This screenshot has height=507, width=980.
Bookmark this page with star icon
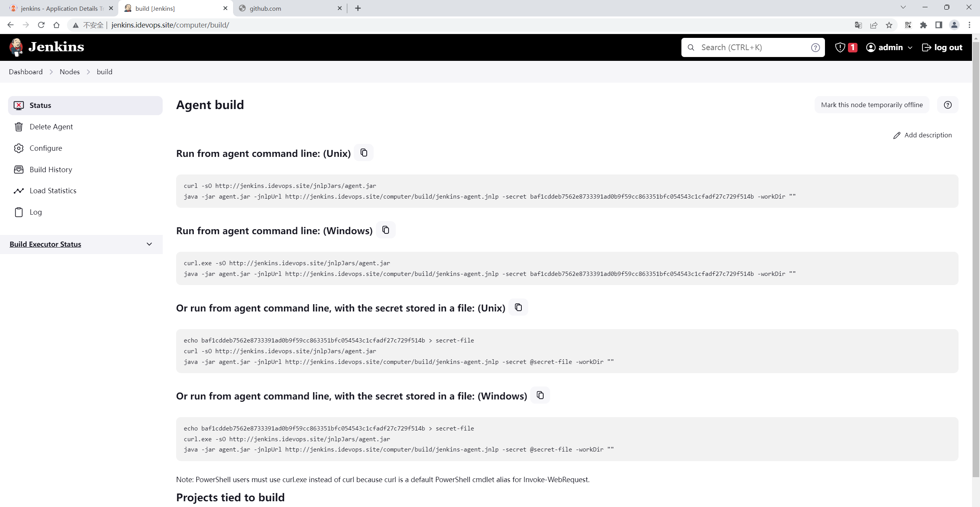(889, 25)
